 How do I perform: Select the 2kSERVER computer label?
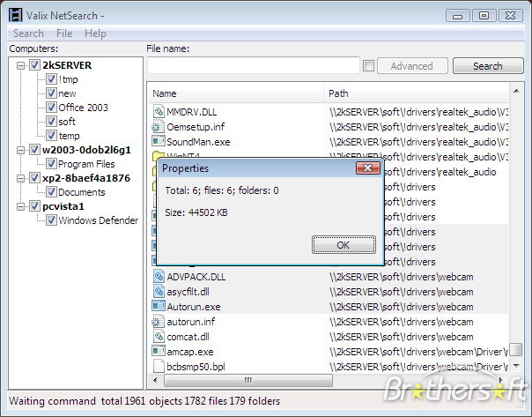point(67,65)
